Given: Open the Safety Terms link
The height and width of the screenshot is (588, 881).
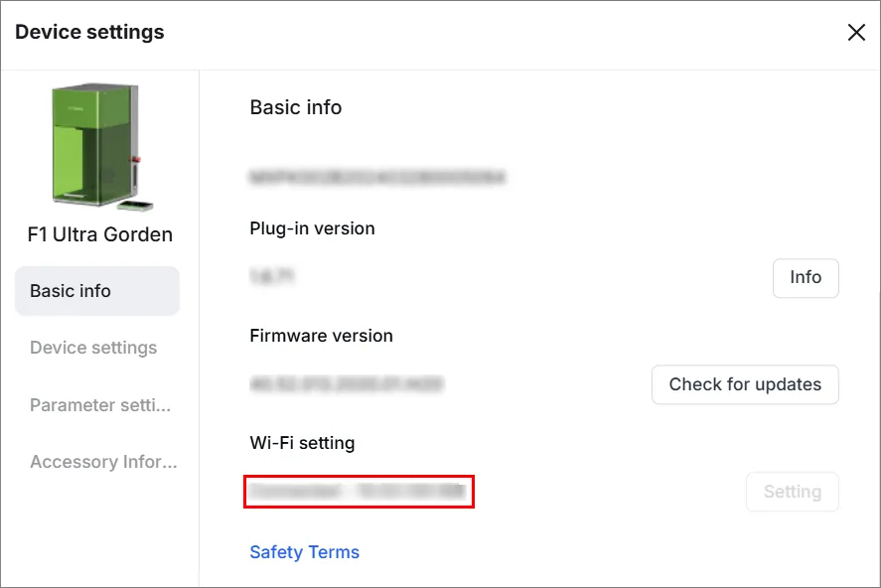Looking at the screenshot, I should (x=304, y=552).
